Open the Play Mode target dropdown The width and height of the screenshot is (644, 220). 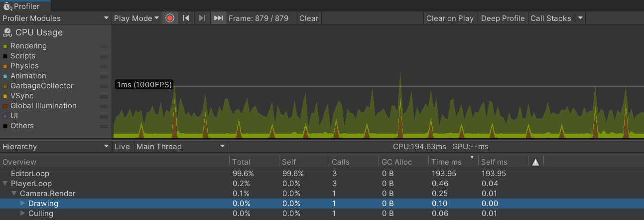point(136,18)
